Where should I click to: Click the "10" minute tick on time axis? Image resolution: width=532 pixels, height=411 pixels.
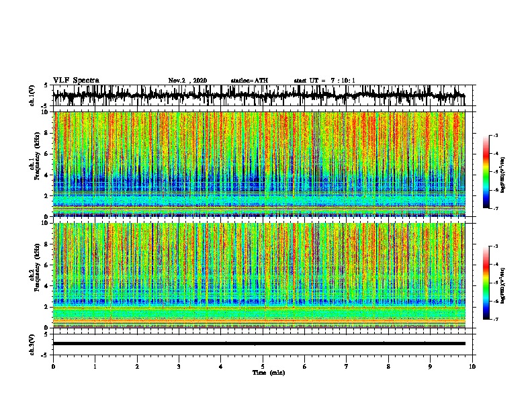pos(472,367)
